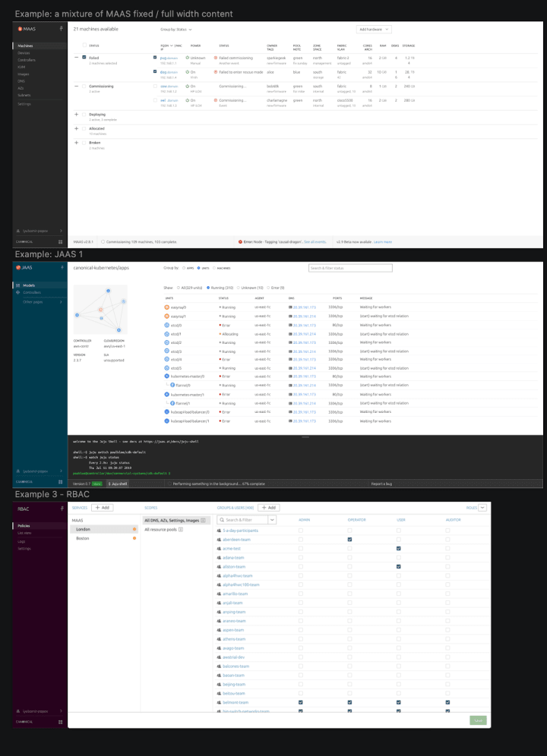Collapse the Commissioning machine group
The image size is (547, 756).
[x=76, y=86]
